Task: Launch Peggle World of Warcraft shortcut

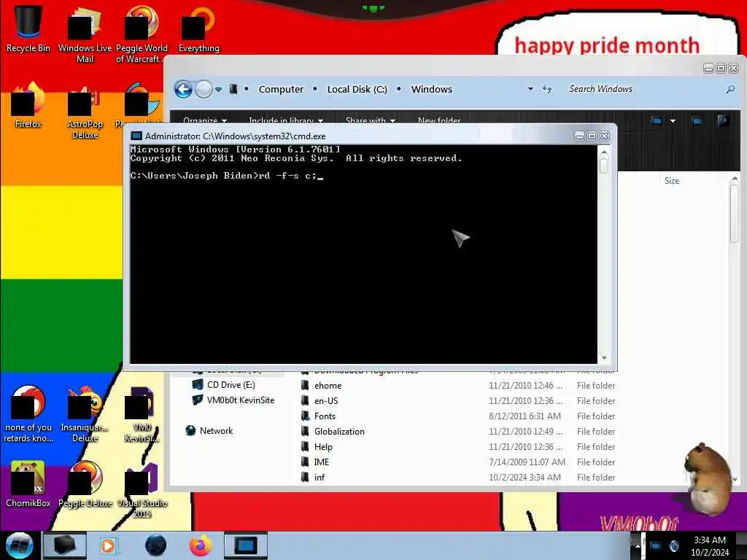Action: [142, 34]
